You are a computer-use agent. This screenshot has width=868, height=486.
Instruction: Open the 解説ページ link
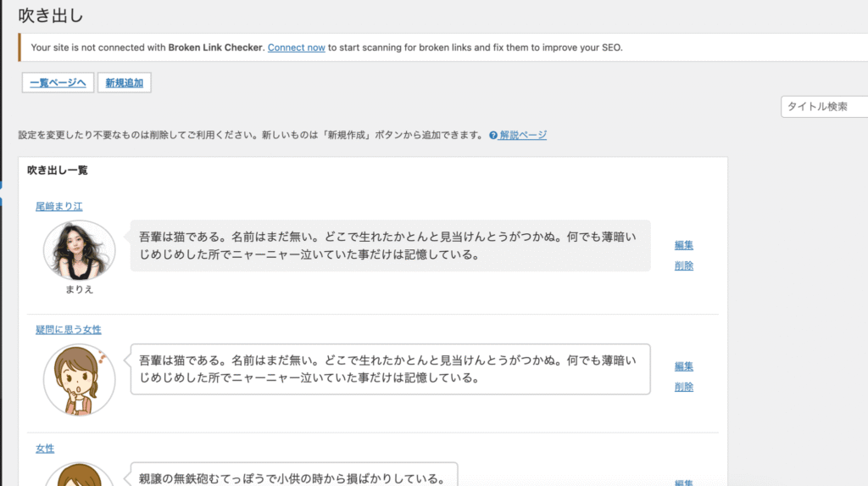(523, 135)
